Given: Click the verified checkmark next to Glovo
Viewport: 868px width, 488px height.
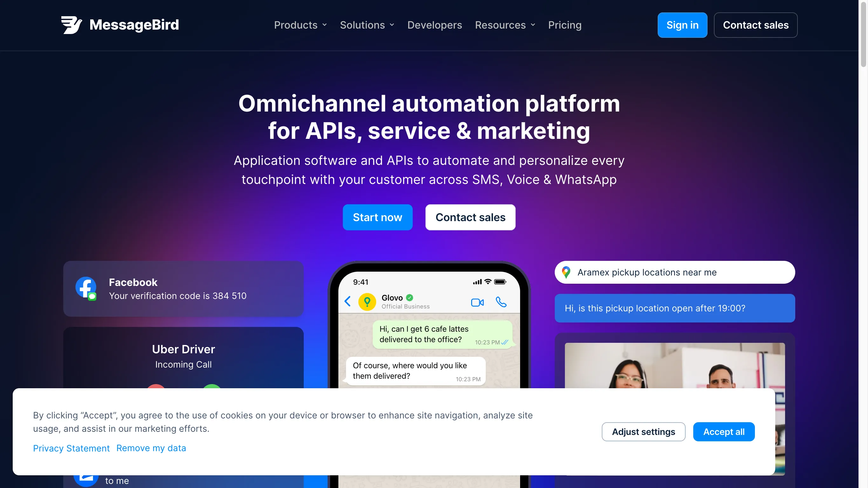Looking at the screenshot, I should [410, 298].
